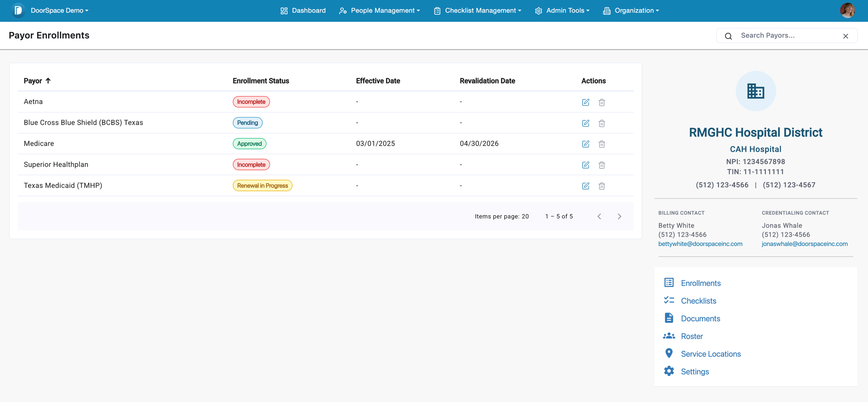Viewport: 868px width, 402px height.
Task: Open the Roster link
Action: (x=692, y=336)
